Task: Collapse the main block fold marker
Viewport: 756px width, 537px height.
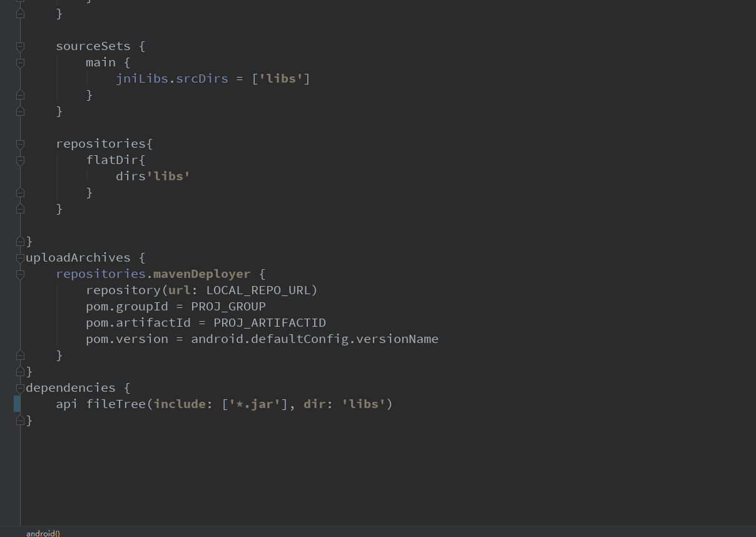Action: [x=20, y=63]
